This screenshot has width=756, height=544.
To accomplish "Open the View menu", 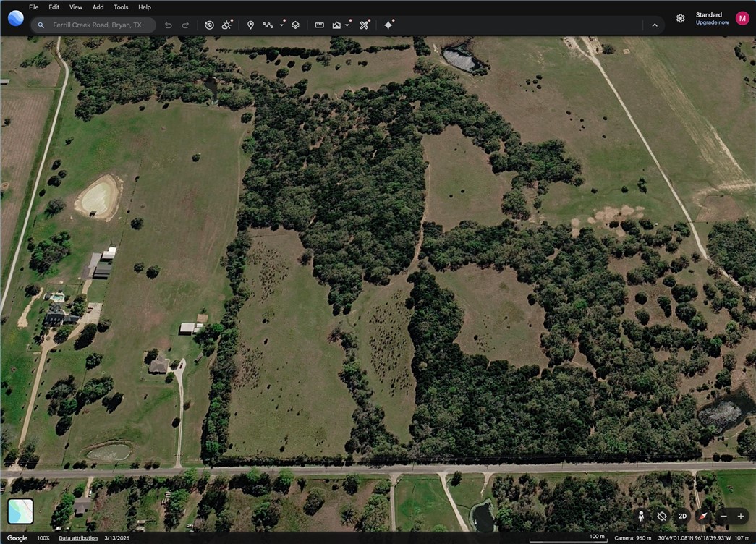I will pos(76,7).
